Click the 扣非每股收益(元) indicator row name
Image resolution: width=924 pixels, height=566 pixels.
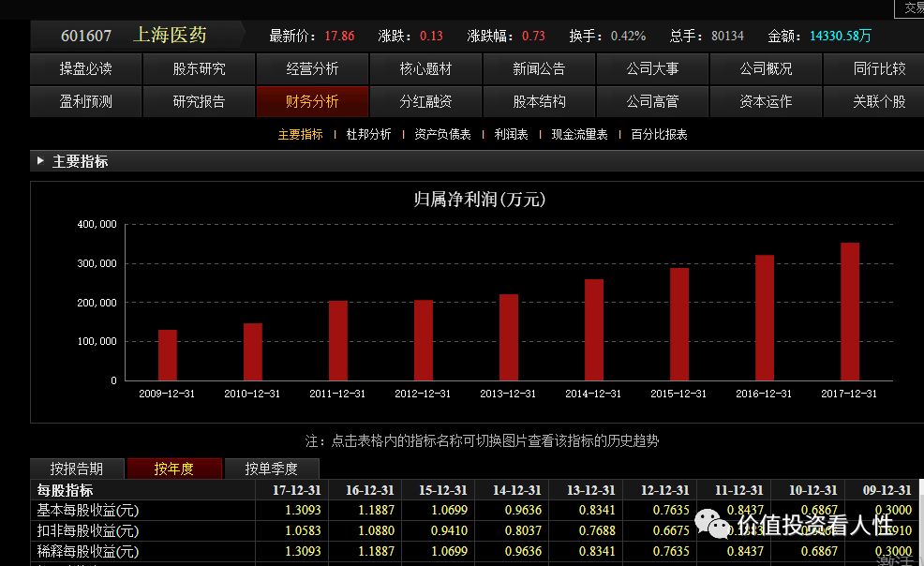coord(88,530)
